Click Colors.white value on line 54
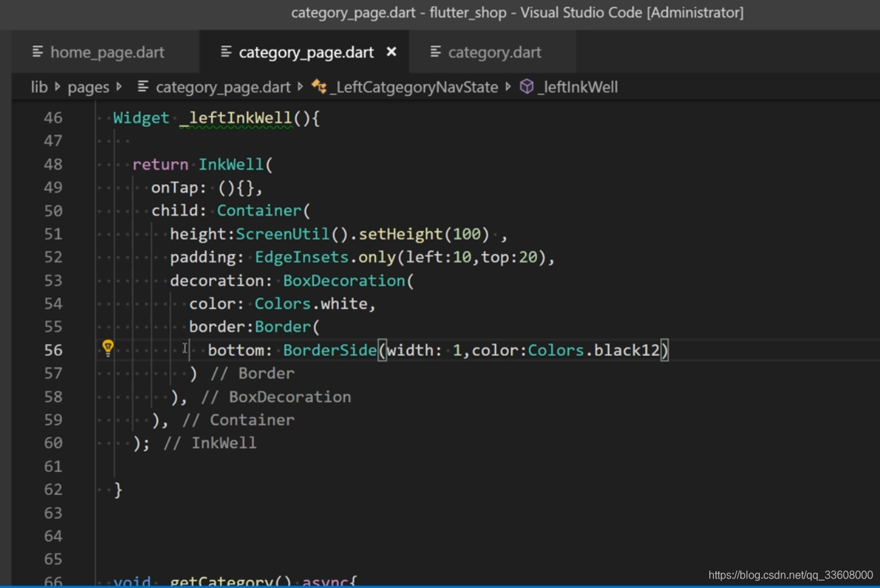Screen dimensions: 880x588 point(310,303)
